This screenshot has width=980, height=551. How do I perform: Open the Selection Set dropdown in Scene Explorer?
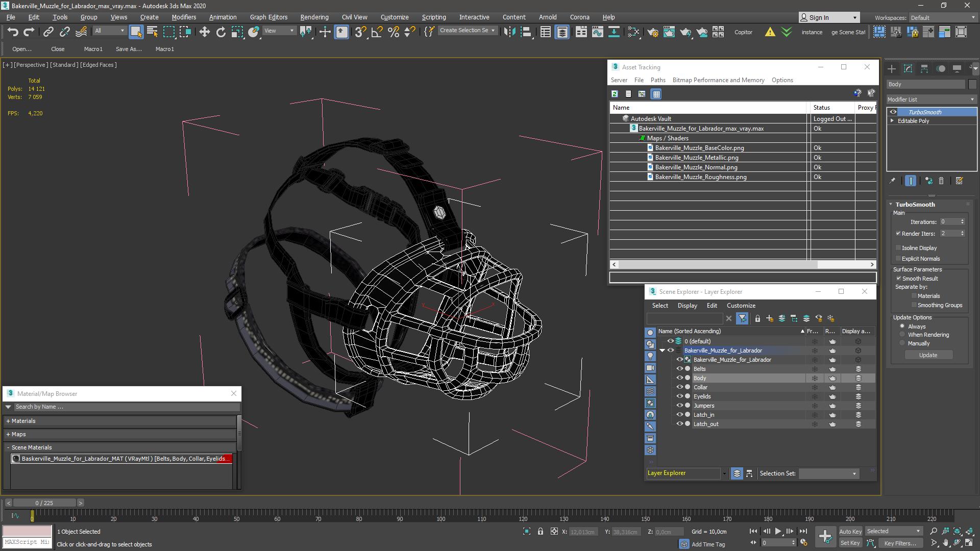828,474
